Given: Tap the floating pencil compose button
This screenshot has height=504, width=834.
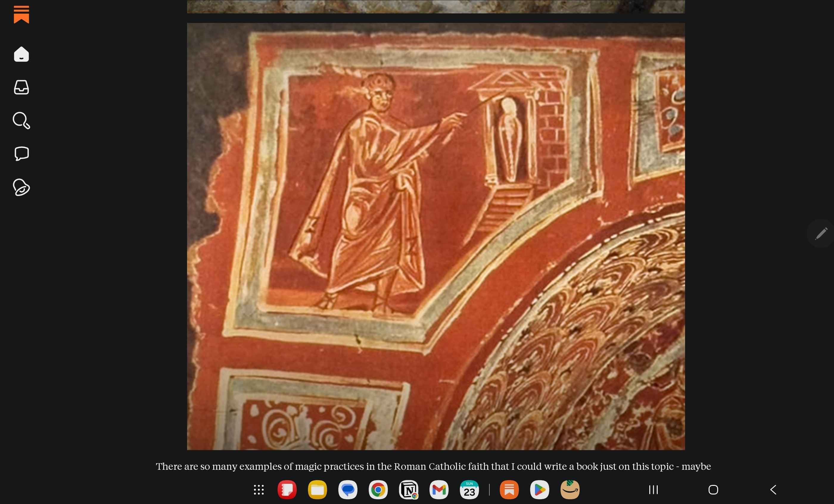Looking at the screenshot, I should coord(821,233).
